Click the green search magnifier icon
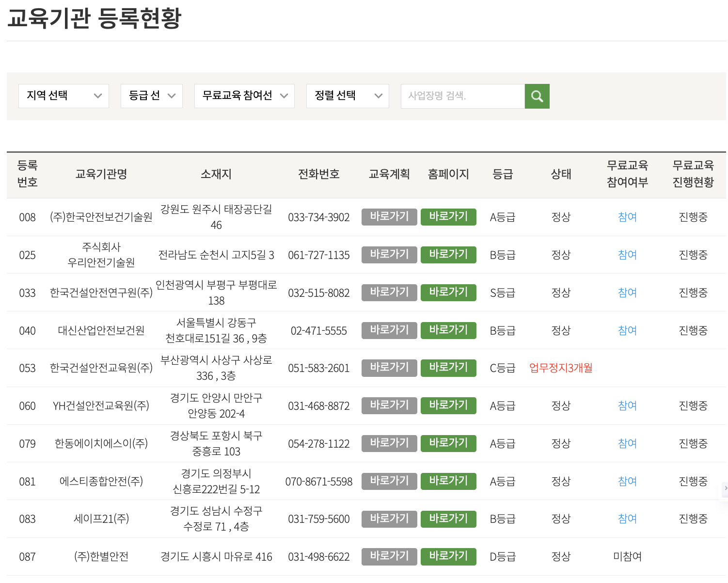The image size is (728, 583). click(537, 96)
